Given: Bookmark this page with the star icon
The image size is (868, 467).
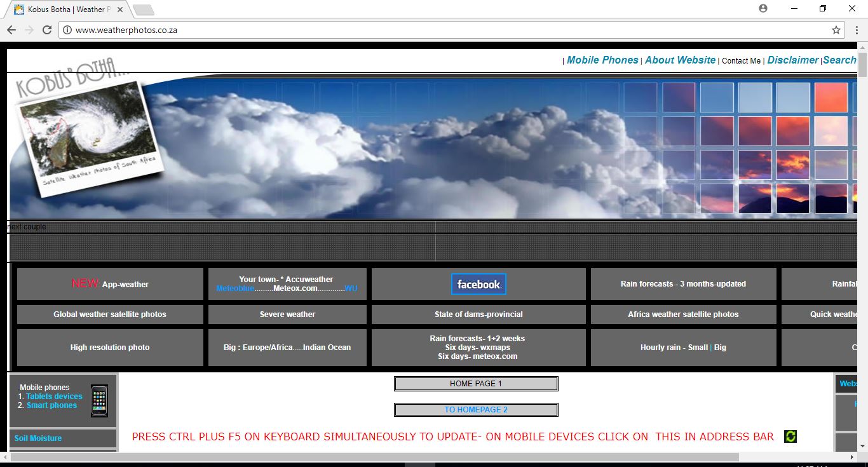Looking at the screenshot, I should point(836,30).
